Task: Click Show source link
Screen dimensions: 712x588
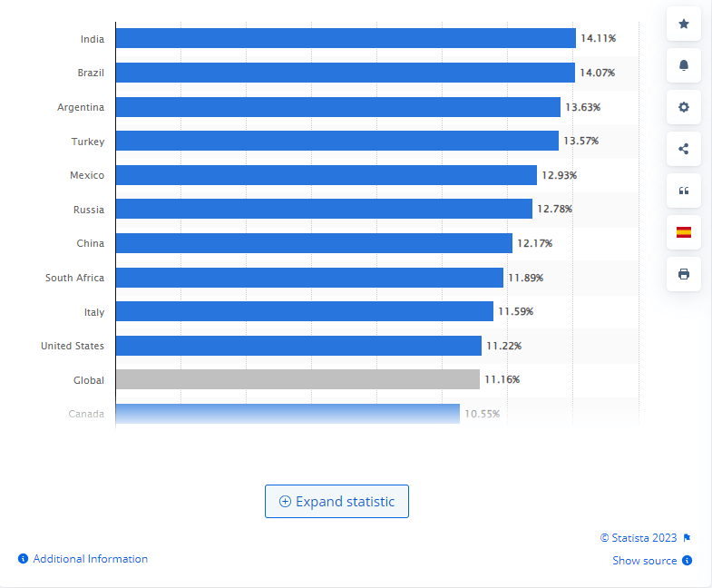Action: click(x=644, y=561)
